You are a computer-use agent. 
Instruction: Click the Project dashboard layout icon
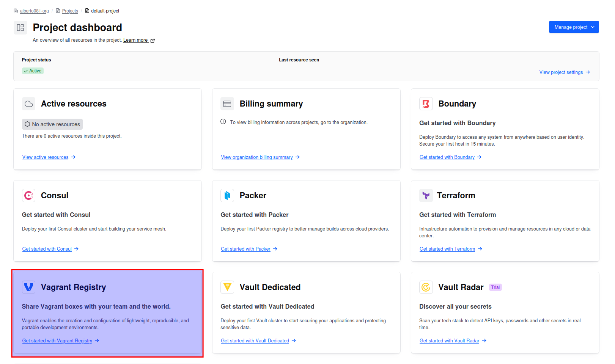(20, 28)
